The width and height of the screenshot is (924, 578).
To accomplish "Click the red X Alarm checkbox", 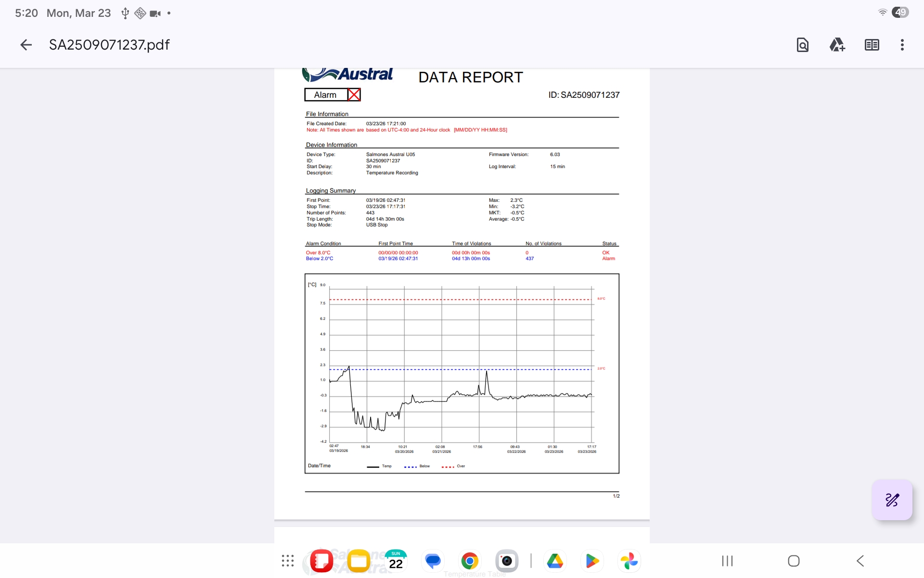I will point(354,95).
